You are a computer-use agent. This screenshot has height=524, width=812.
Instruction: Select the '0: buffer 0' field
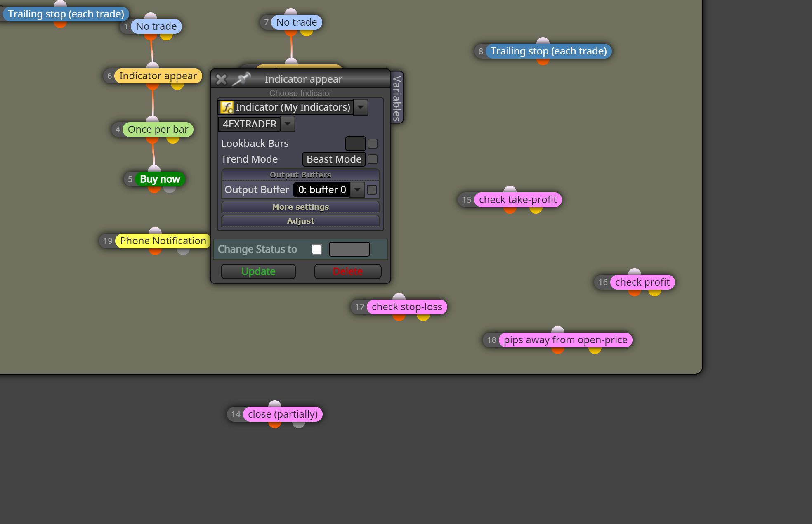322,190
